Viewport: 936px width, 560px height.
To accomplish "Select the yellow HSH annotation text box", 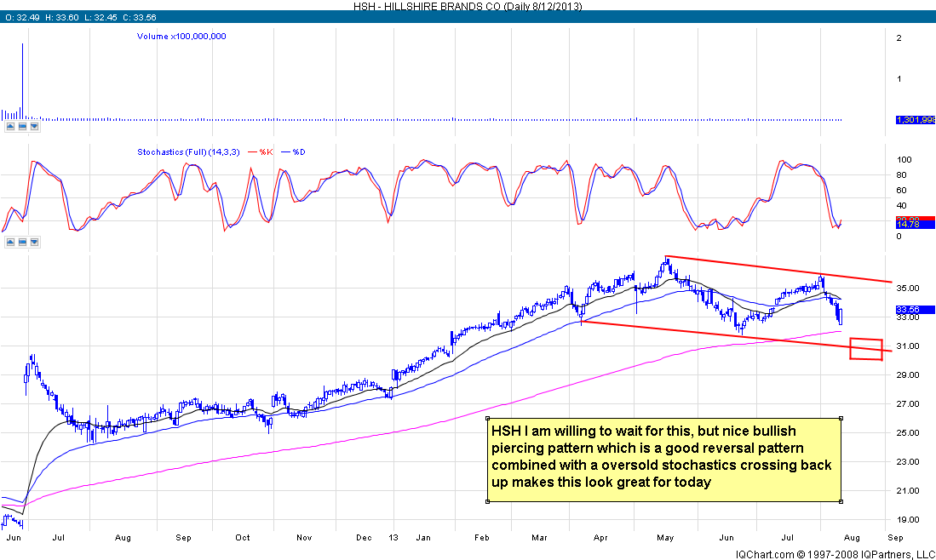I will (x=663, y=460).
